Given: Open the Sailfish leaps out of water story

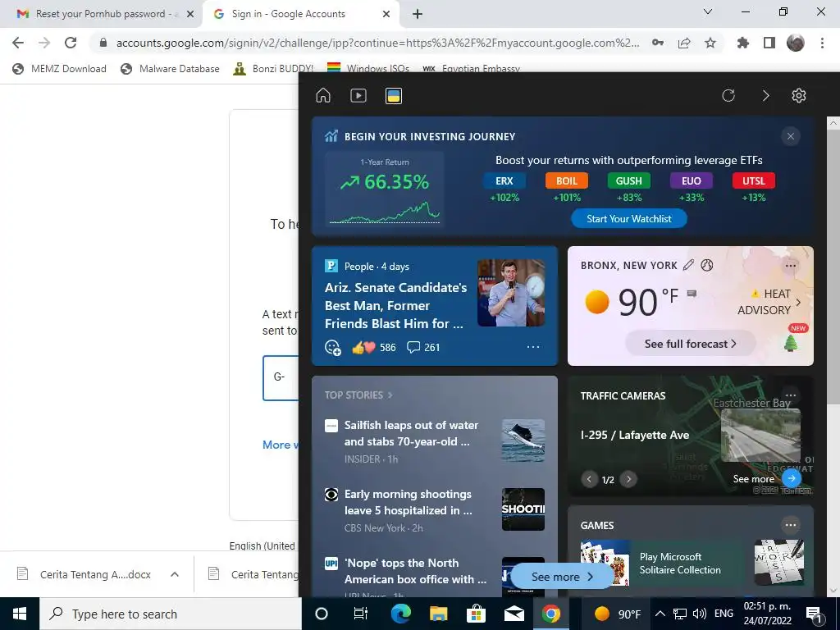Looking at the screenshot, I should pos(411,433).
